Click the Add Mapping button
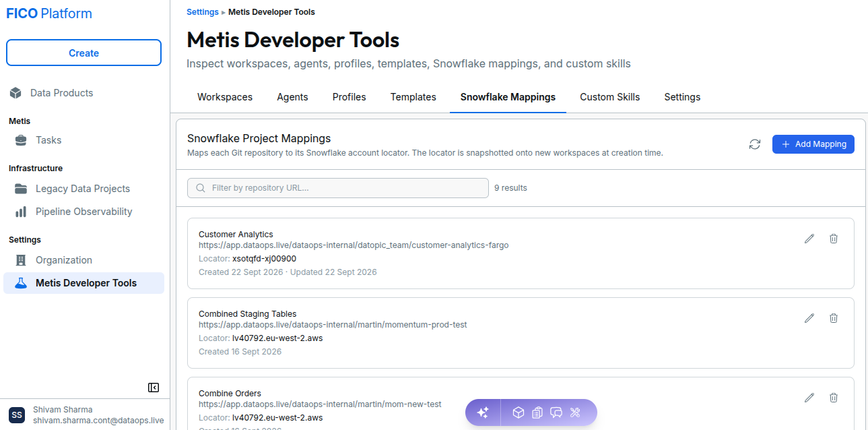This screenshot has width=868, height=430. pos(813,144)
